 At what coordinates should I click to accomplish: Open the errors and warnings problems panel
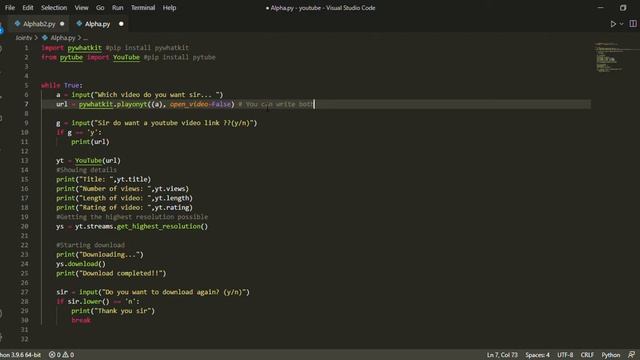62,355
